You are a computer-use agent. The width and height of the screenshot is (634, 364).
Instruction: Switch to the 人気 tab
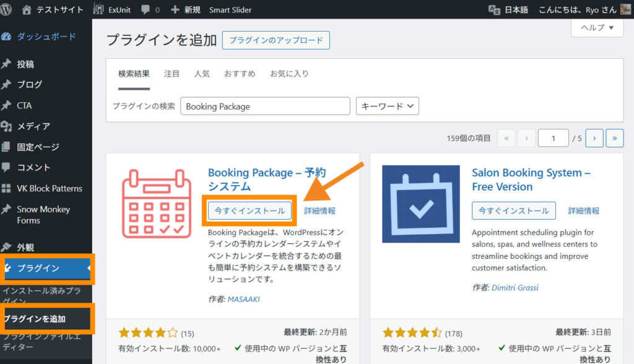click(x=202, y=74)
